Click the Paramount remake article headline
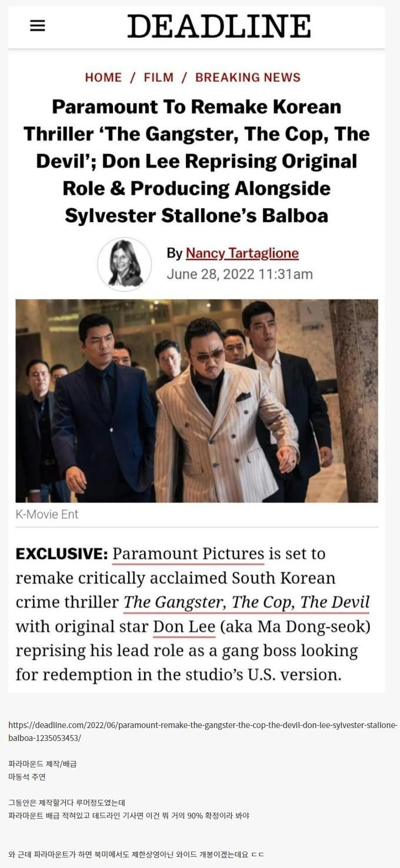400x868 pixels. 196,161
